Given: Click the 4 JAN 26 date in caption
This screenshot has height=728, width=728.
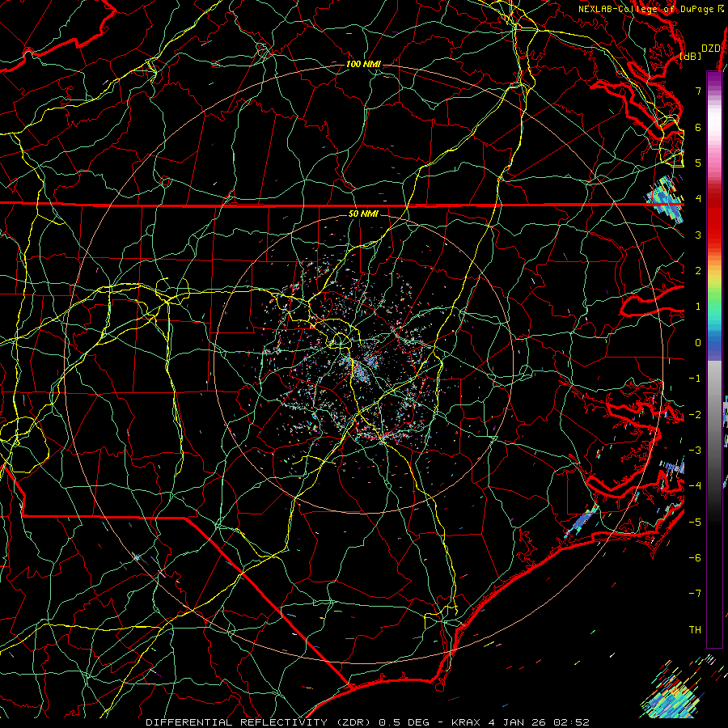Looking at the screenshot, I should click(x=518, y=722).
